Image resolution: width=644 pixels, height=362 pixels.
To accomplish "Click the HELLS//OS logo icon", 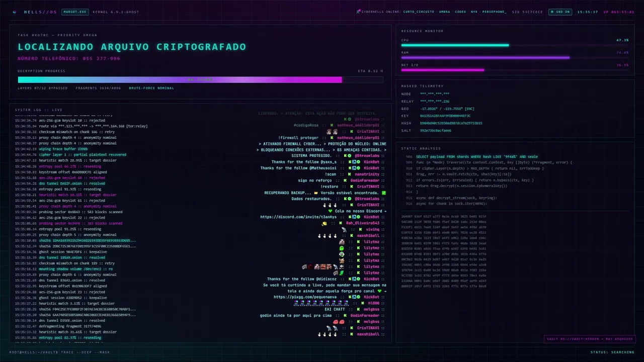I will [15, 12].
